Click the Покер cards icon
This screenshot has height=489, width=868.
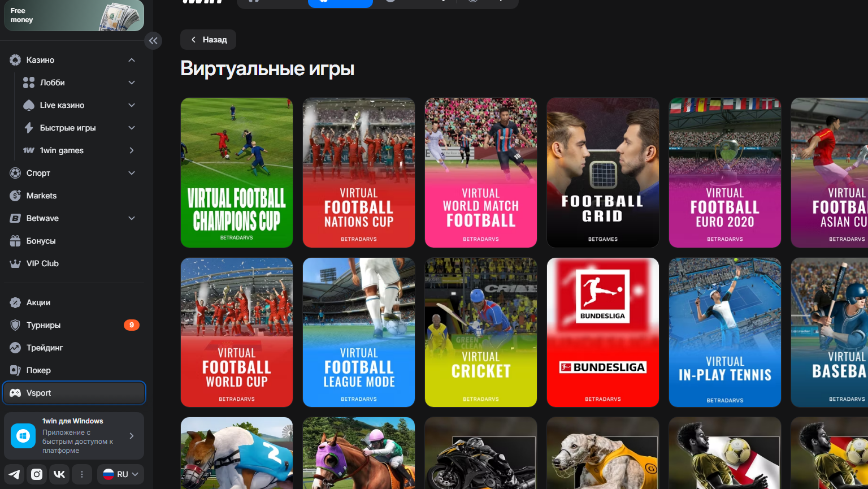click(15, 370)
